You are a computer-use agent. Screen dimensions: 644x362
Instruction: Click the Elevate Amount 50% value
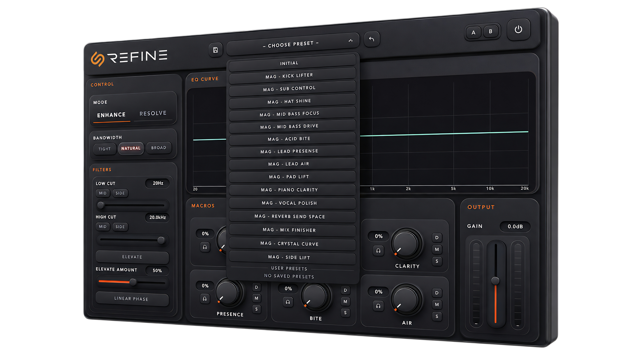coord(157,271)
